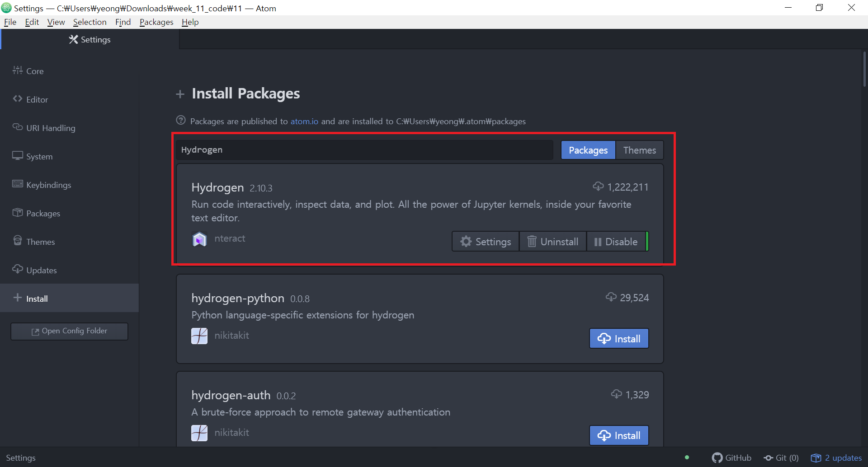Click Open Config Folder button
868x467 pixels.
pos(69,331)
